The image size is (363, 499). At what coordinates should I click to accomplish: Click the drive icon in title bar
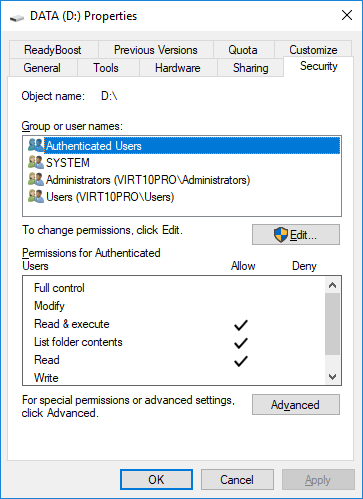[x=16, y=17]
